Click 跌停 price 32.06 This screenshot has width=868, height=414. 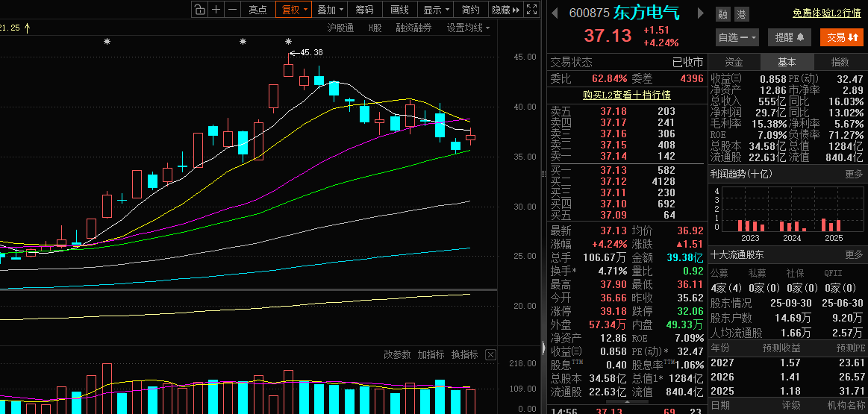(690, 311)
